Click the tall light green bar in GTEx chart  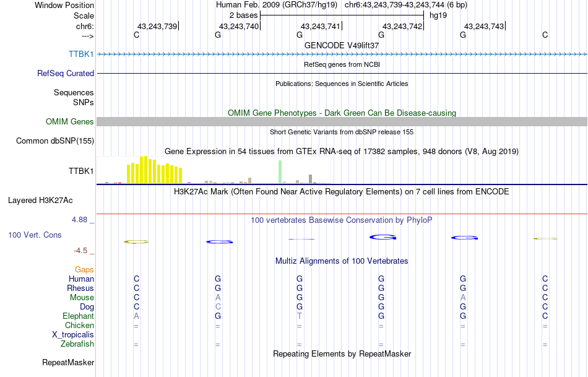280,172
